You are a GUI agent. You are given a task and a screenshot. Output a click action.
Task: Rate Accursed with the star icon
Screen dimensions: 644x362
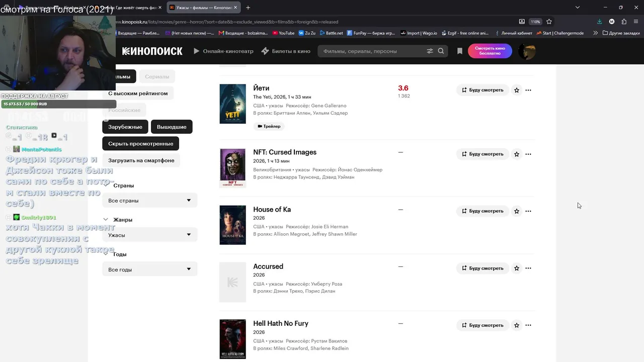517,268
